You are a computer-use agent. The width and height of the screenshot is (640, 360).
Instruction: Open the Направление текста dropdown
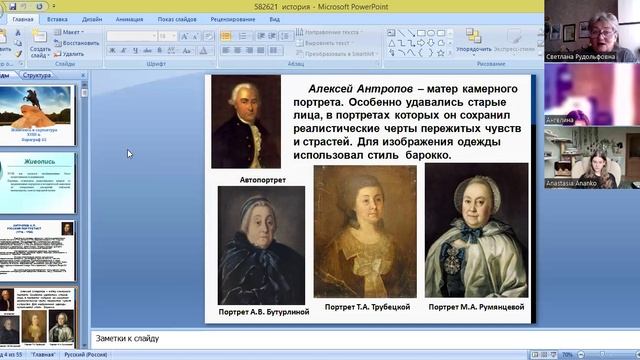[329, 32]
